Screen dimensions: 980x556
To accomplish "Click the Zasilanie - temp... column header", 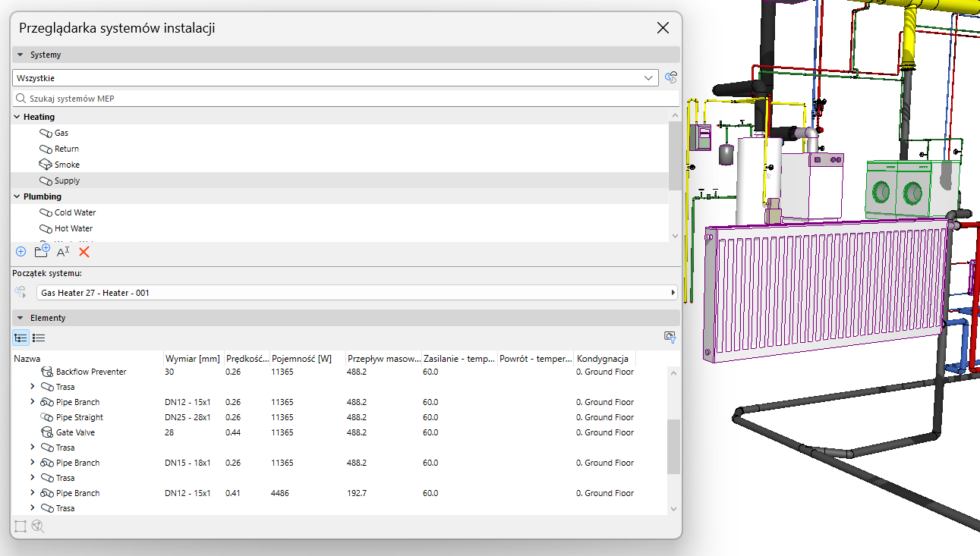I will (458, 358).
